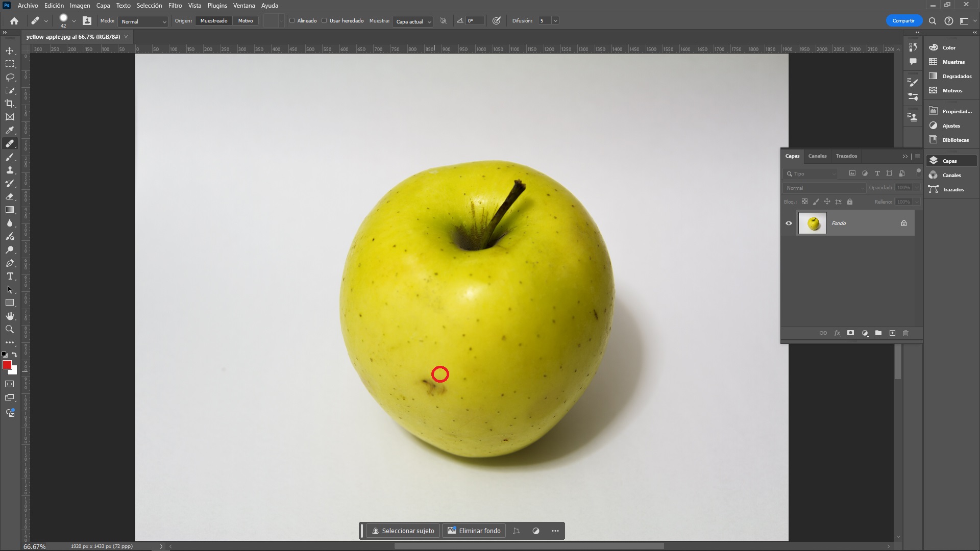Switch to the Trazados tab
Screen dimensions: 980x551
(846, 156)
